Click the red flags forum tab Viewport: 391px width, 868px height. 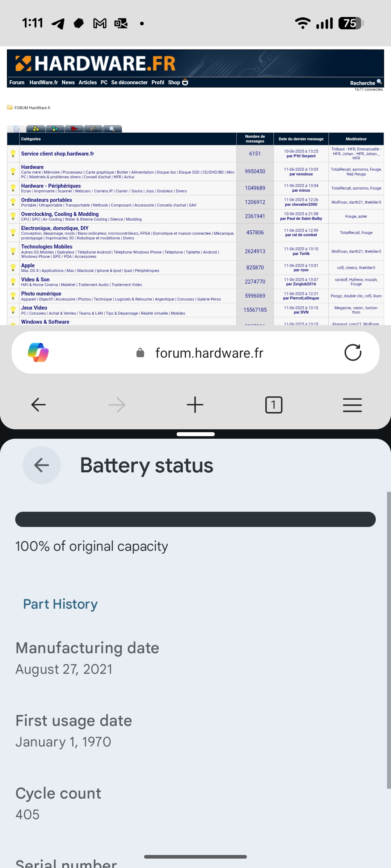[x=74, y=129]
